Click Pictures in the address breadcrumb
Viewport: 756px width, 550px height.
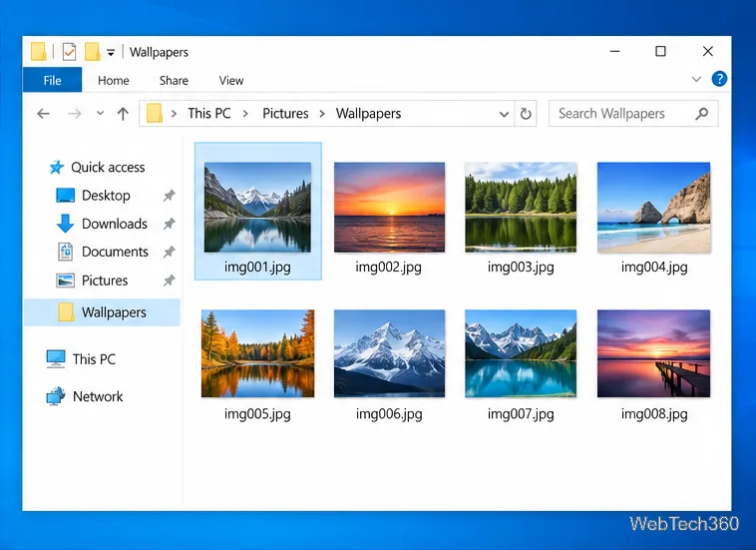tap(285, 114)
